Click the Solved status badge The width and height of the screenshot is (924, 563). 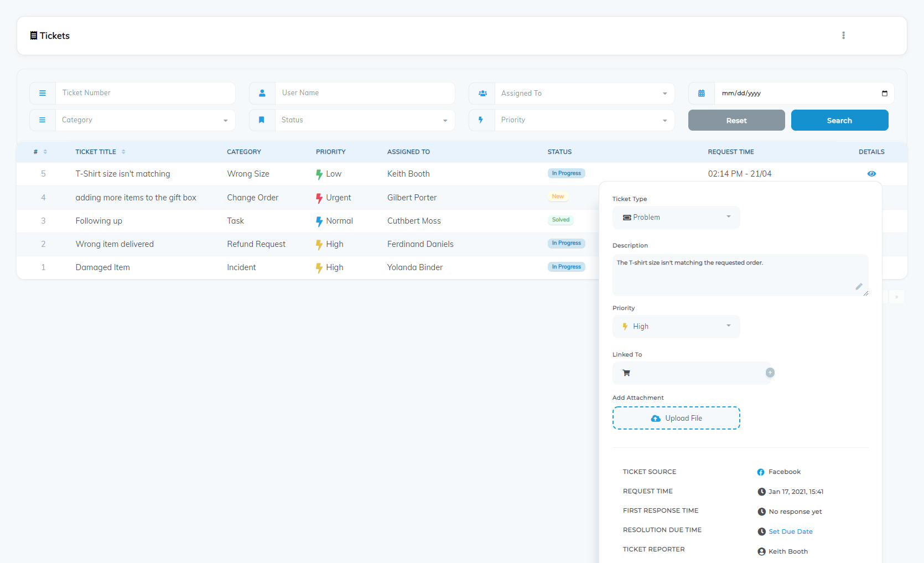tap(560, 220)
